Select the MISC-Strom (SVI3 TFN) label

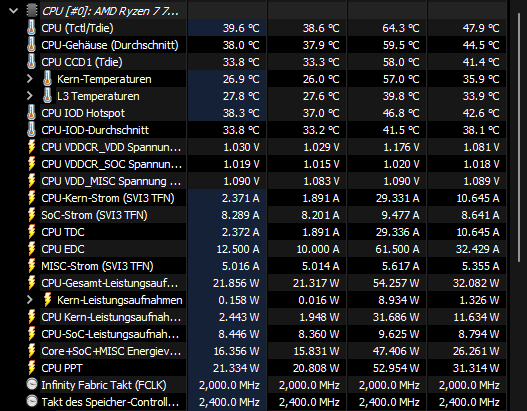tap(97, 266)
